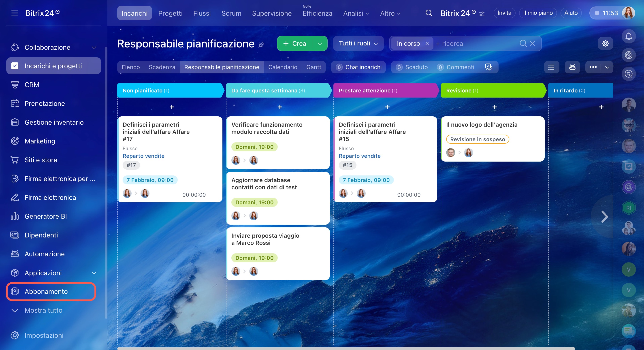Click the robot automation icon in toolbar
Screen dimensions: 644x350
point(572,67)
